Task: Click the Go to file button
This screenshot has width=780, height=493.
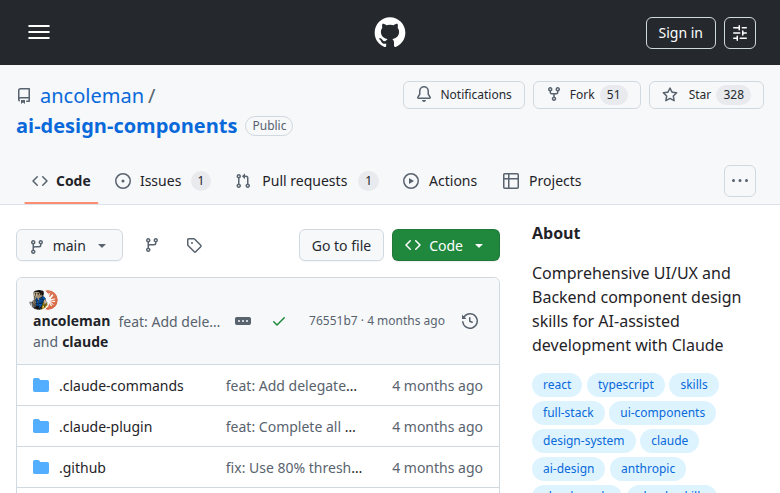Action: 341,245
